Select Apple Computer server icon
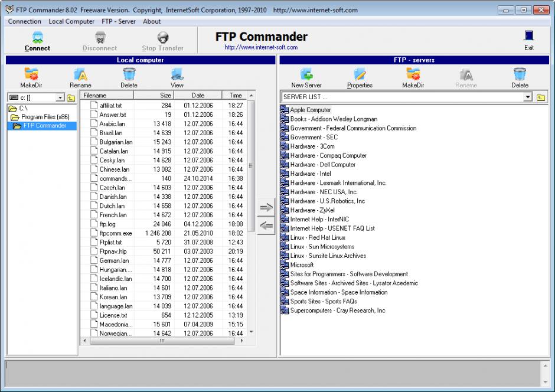The height and width of the screenshot is (392, 555). (x=285, y=110)
